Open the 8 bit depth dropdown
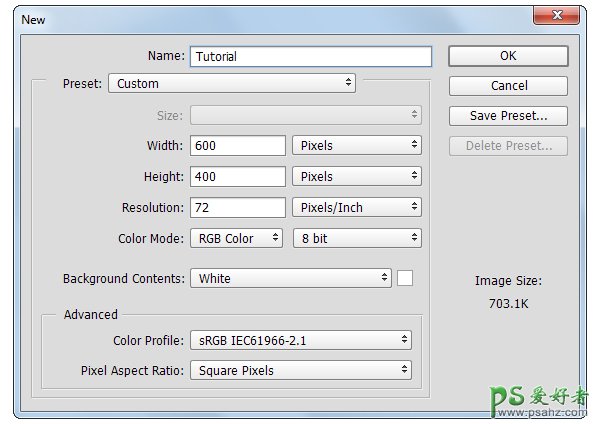 tap(357, 239)
